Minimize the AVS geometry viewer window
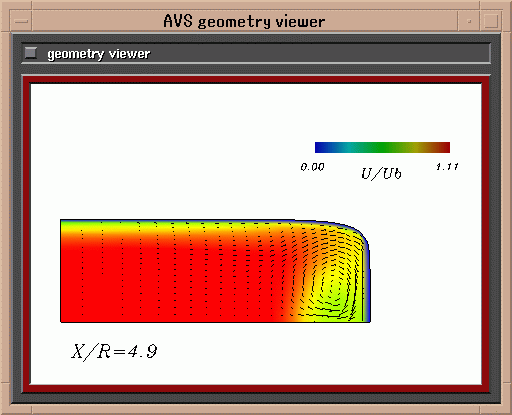Screen dimensions: 512x415 [469, 21]
